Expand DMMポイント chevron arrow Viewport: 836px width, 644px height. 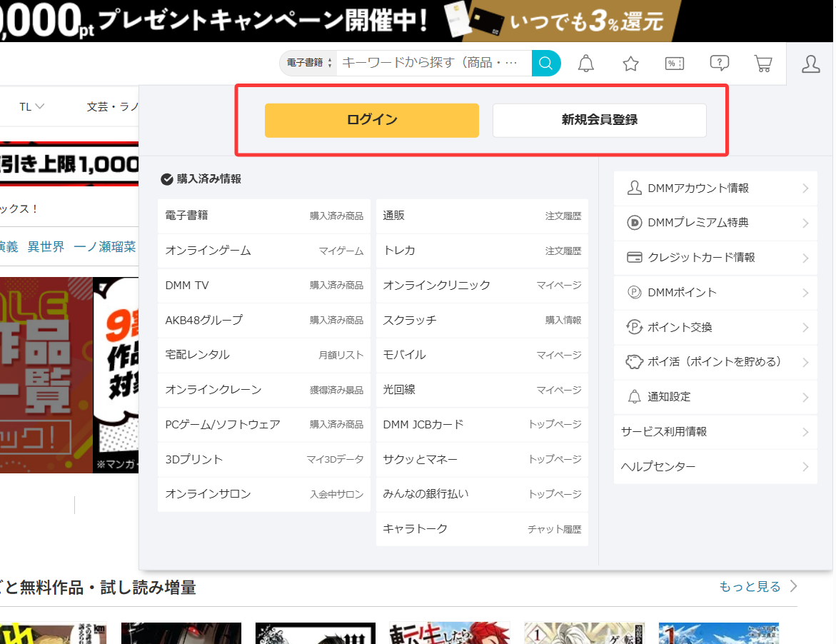tap(805, 293)
